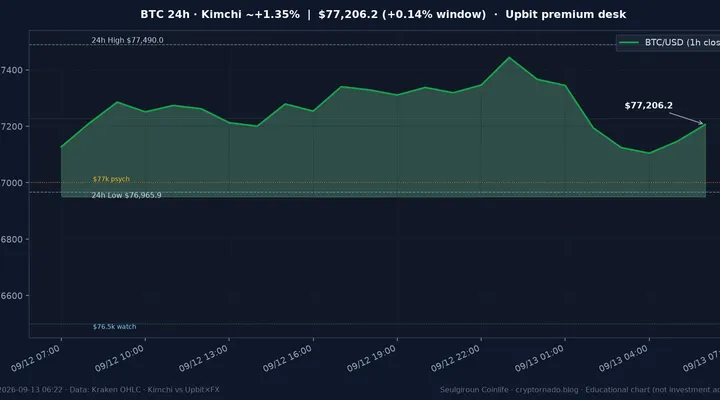Select the 09/12 10:00 axis label

coord(119,358)
